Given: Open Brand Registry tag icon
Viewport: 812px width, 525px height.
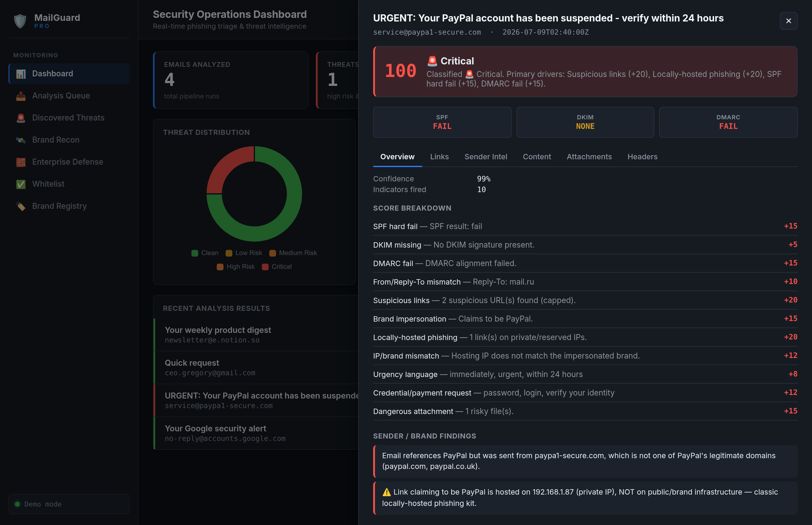Looking at the screenshot, I should click(x=21, y=206).
